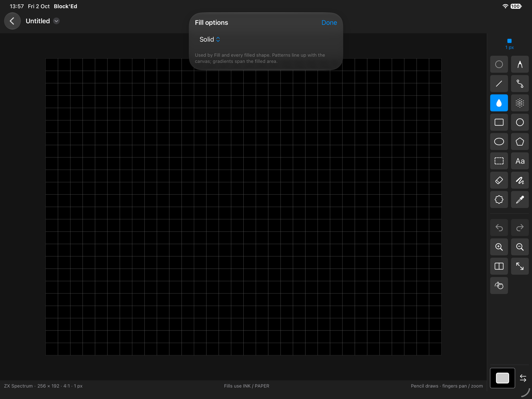Select the Rectangle shape tool
The width and height of the screenshot is (532, 399).
[x=499, y=122]
